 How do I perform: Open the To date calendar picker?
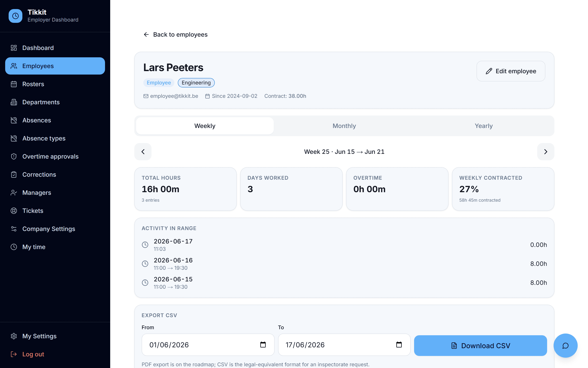(399, 345)
